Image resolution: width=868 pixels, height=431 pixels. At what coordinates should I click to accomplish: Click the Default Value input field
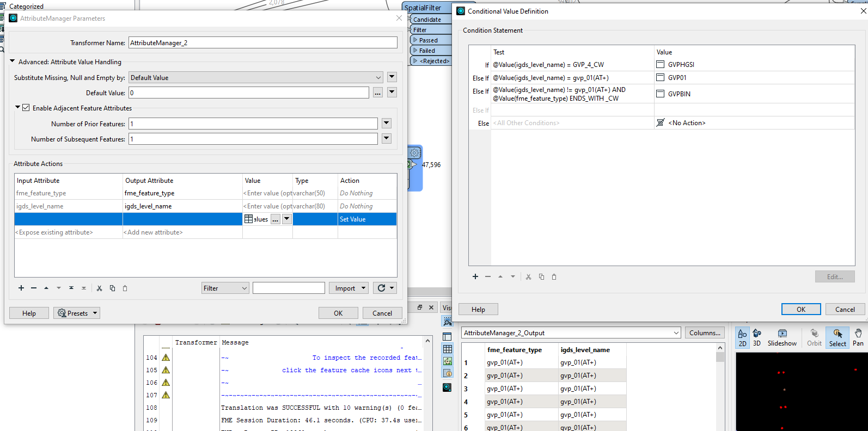(249, 93)
